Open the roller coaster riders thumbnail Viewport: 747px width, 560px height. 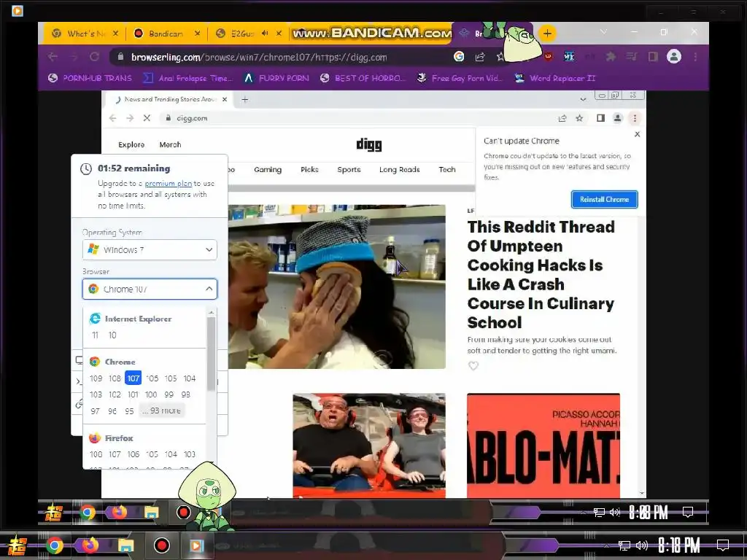[369, 446]
